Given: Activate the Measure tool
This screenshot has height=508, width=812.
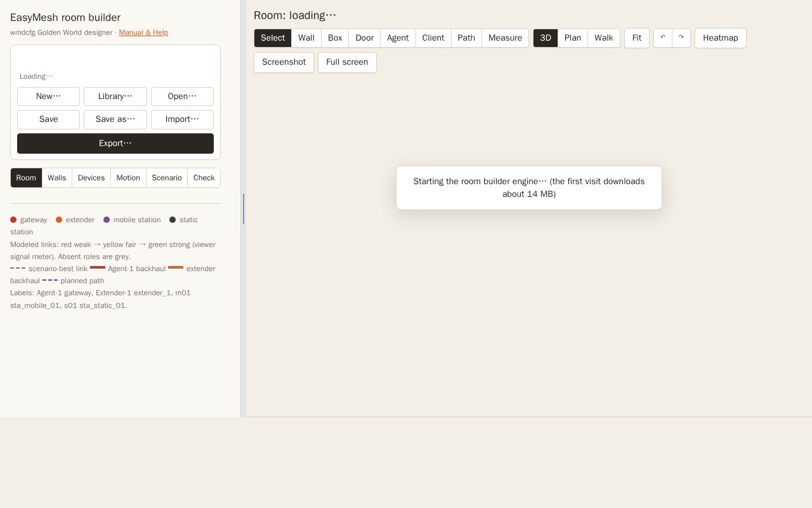Looking at the screenshot, I should coord(505,38).
